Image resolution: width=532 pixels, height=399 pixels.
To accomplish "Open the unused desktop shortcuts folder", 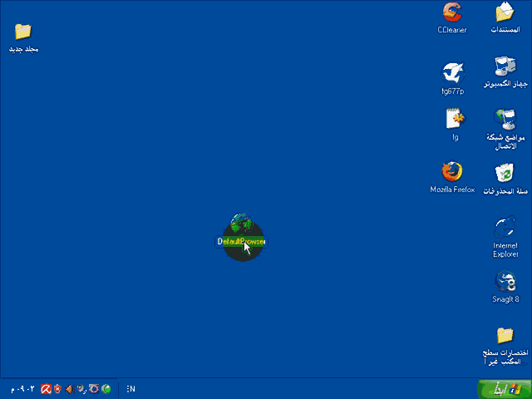I will pyautogui.click(x=505, y=335).
